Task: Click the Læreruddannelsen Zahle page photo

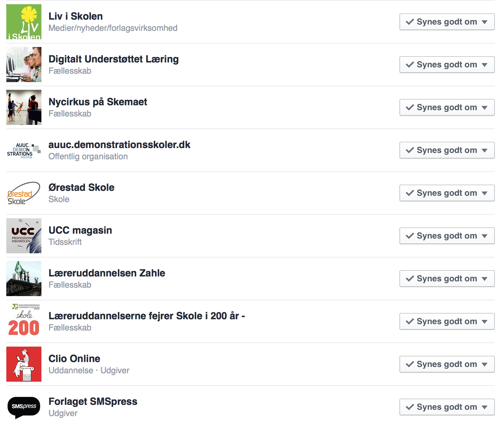Action: click(x=24, y=279)
